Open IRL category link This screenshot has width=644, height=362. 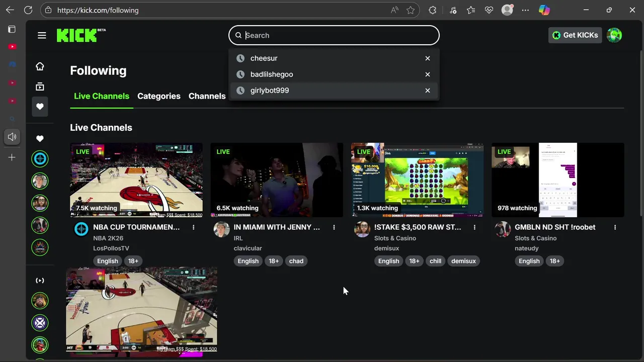[238, 238]
